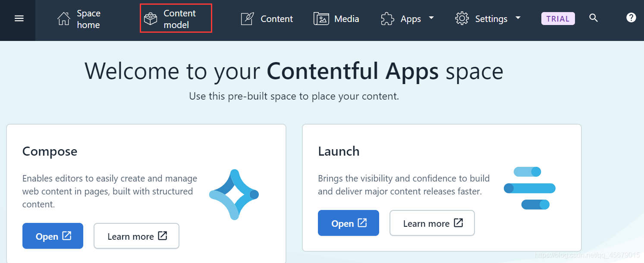Image resolution: width=644 pixels, height=263 pixels.
Task: Open the Launch app
Action: (x=349, y=223)
